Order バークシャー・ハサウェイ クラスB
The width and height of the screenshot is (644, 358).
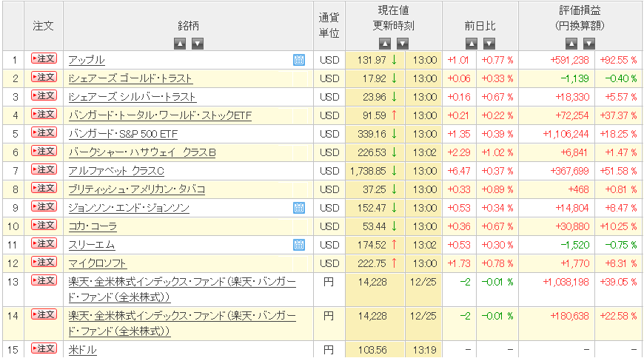coord(44,151)
